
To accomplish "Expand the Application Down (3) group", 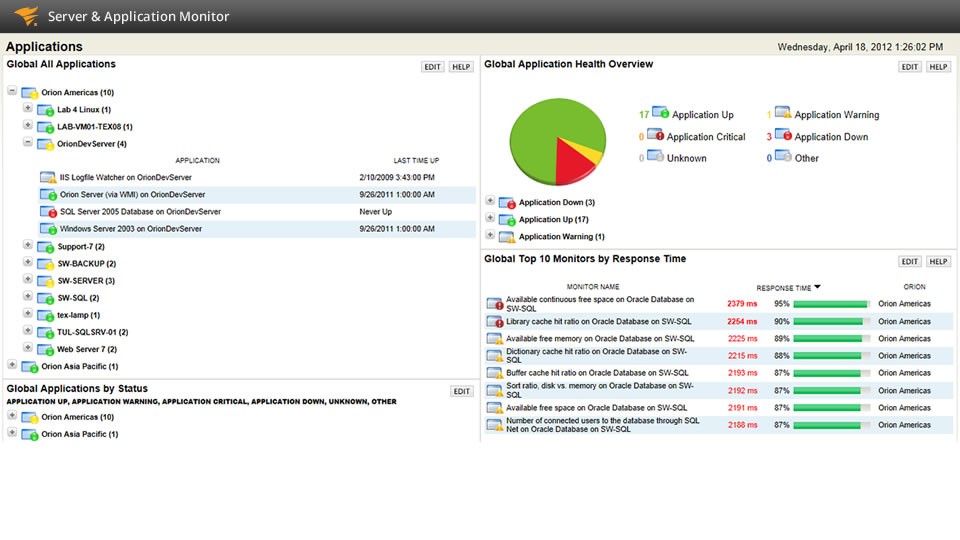I will tap(490, 202).
